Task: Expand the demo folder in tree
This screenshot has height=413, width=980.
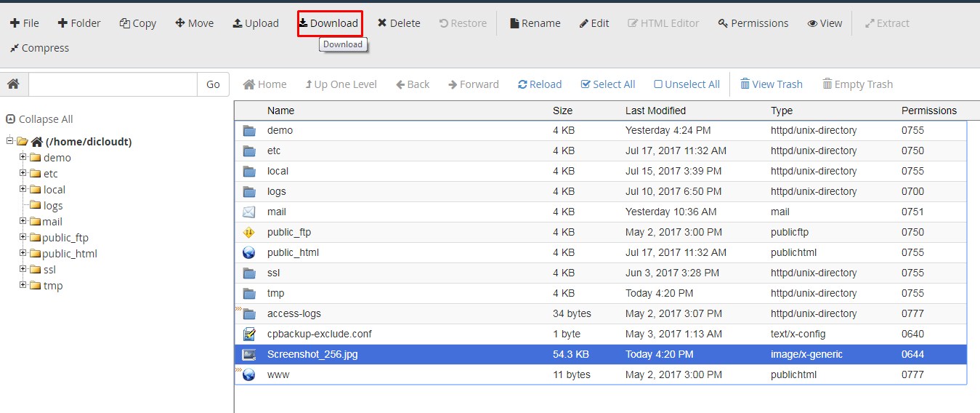Action: point(23,157)
